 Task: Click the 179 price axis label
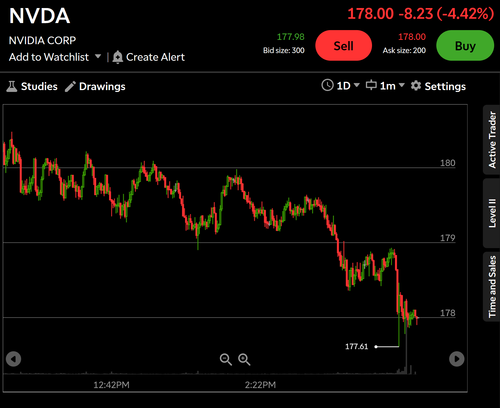pos(448,238)
